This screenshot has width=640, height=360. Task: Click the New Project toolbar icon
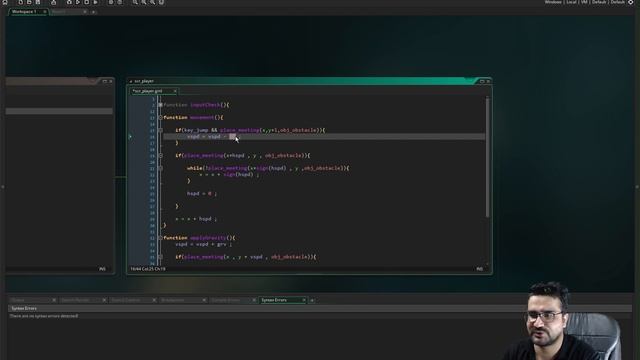(x=20, y=2)
